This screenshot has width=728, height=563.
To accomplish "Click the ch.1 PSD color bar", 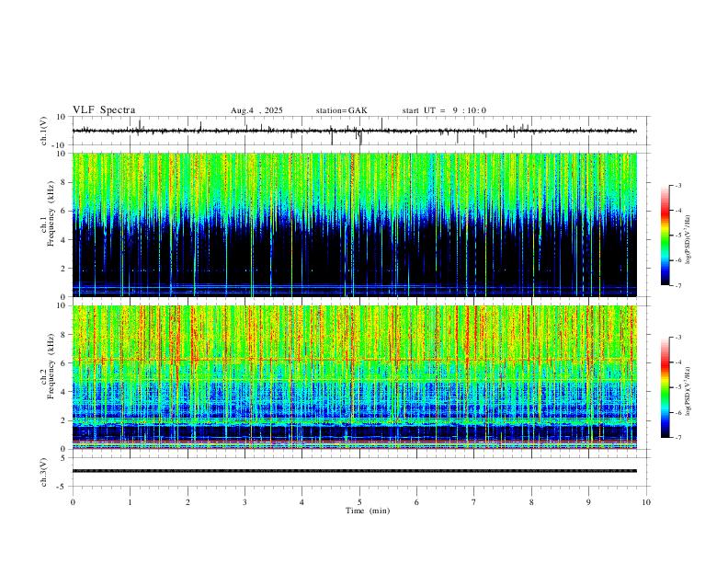I will tap(665, 236).
